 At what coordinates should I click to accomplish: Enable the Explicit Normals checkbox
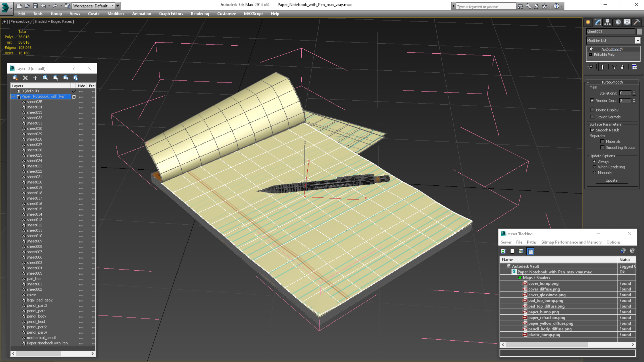tap(592, 117)
